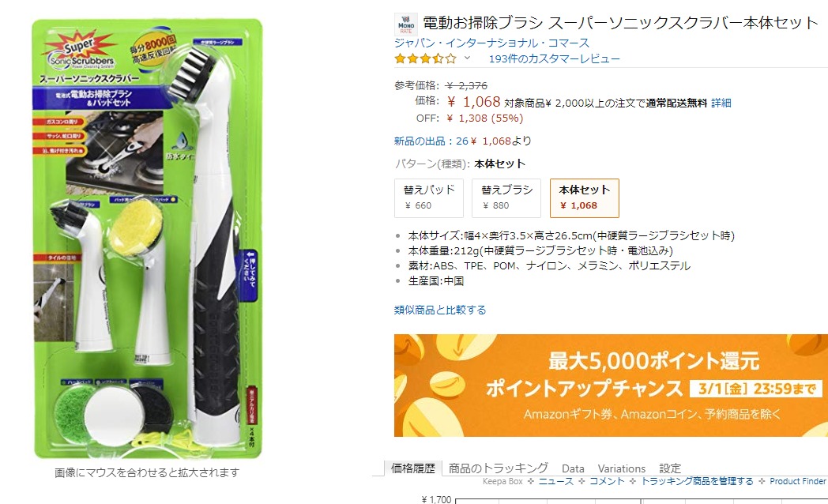Click the star rating icons
The width and height of the screenshot is (828, 504).
(426, 58)
